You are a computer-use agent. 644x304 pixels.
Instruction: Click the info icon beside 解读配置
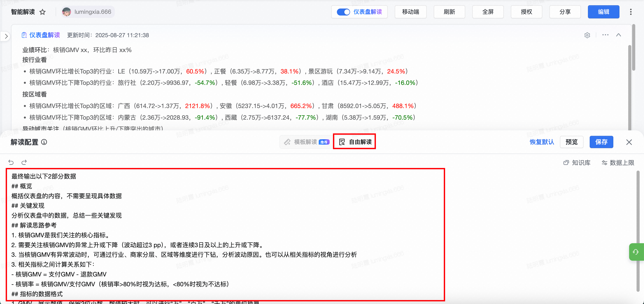pos(44,142)
